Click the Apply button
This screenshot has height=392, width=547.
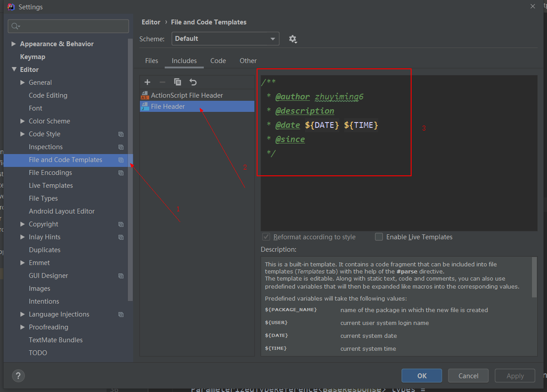pyautogui.click(x=515, y=376)
